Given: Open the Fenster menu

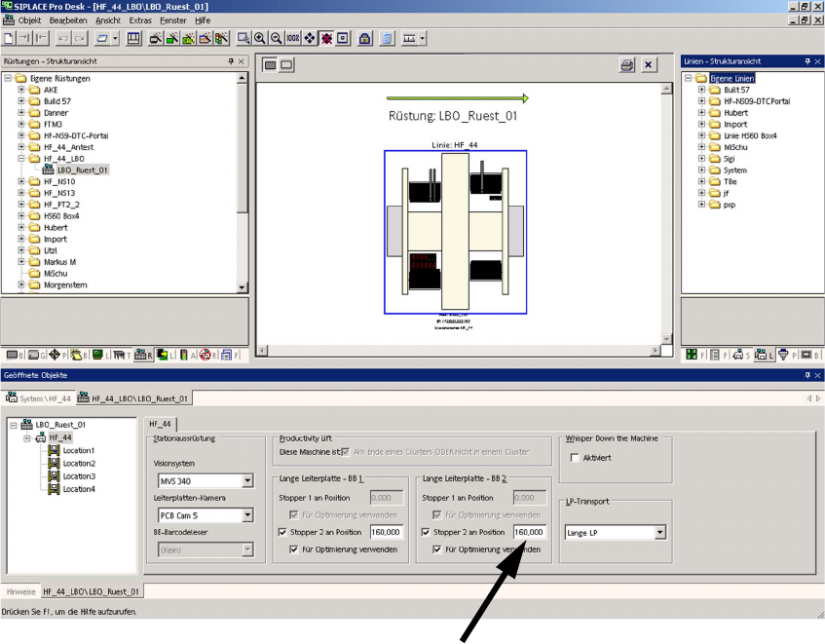Looking at the screenshot, I should [173, 20].
